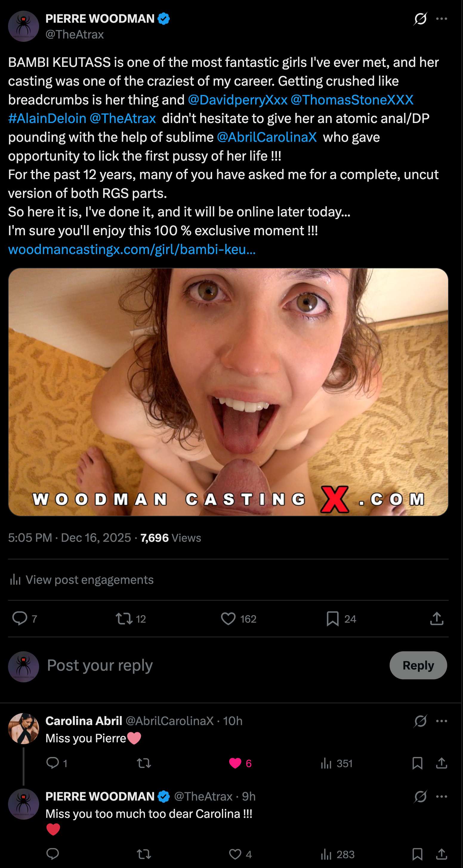Repost Carolina Abril's reply

coord(144,763)
